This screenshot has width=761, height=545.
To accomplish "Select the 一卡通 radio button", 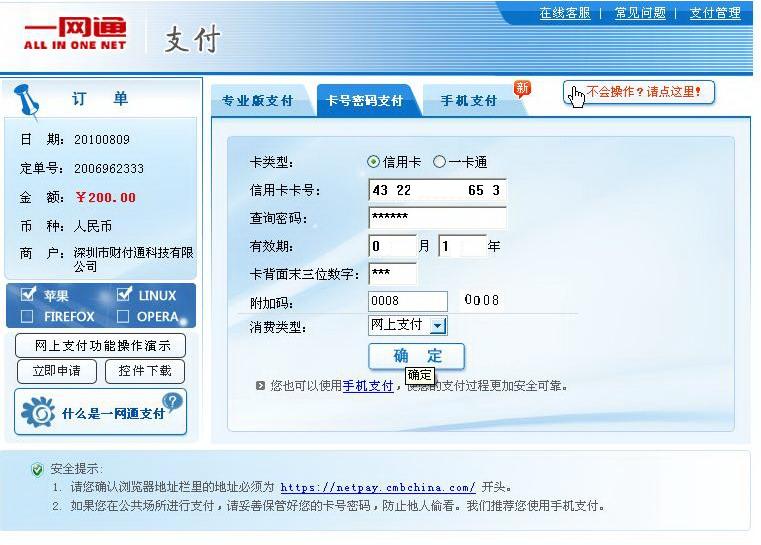I will (439, 162).
